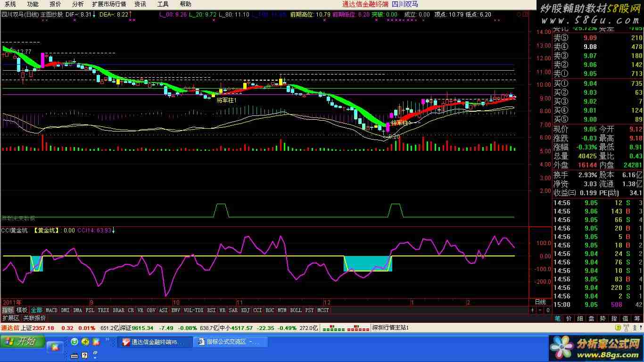Click the plus zoom button under 日线
Screen dimensions: 644x362
point(533,310)
